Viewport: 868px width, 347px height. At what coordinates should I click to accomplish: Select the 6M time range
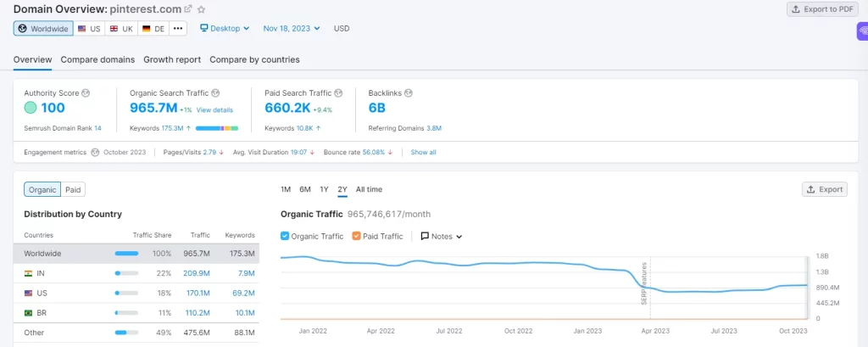coord(305,189)
